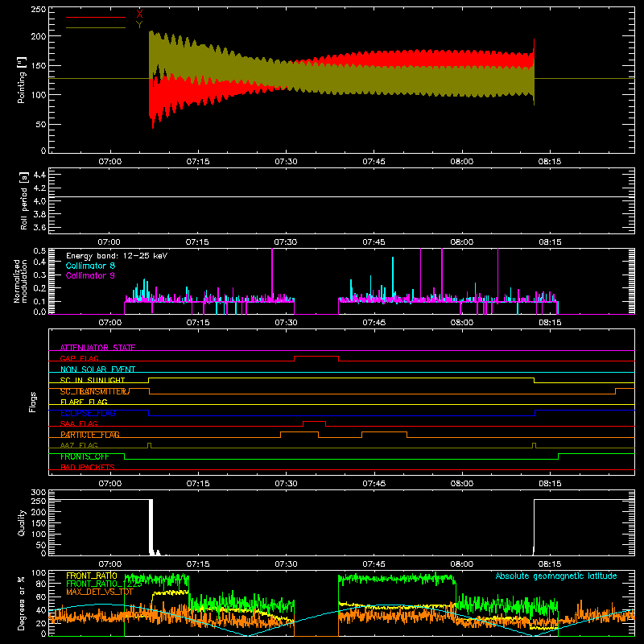Click the flat white roll period line
The image size is (644, 644).
(341, 196)
